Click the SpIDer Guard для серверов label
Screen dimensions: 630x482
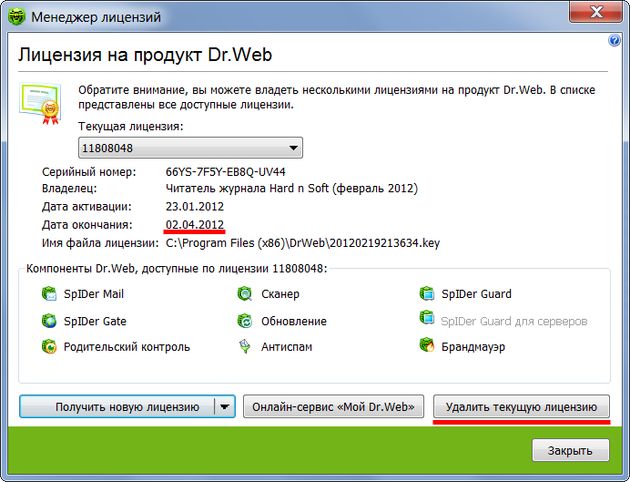[514, 321]
